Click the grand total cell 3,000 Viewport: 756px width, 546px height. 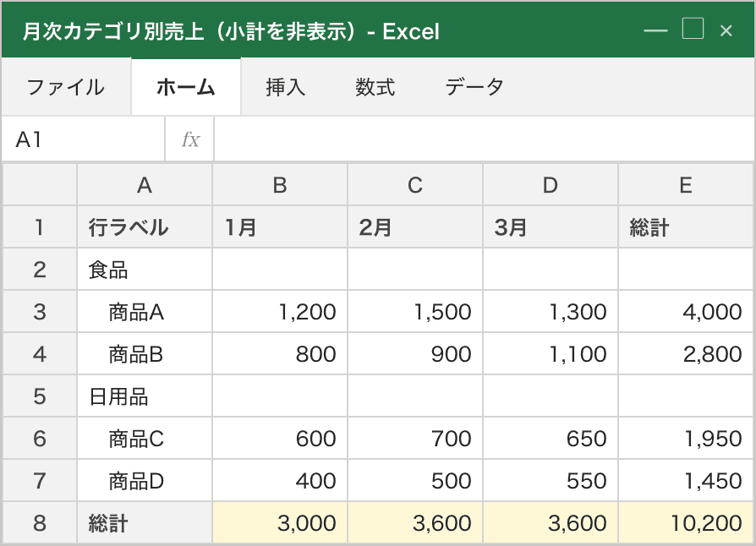coord(280,523)
